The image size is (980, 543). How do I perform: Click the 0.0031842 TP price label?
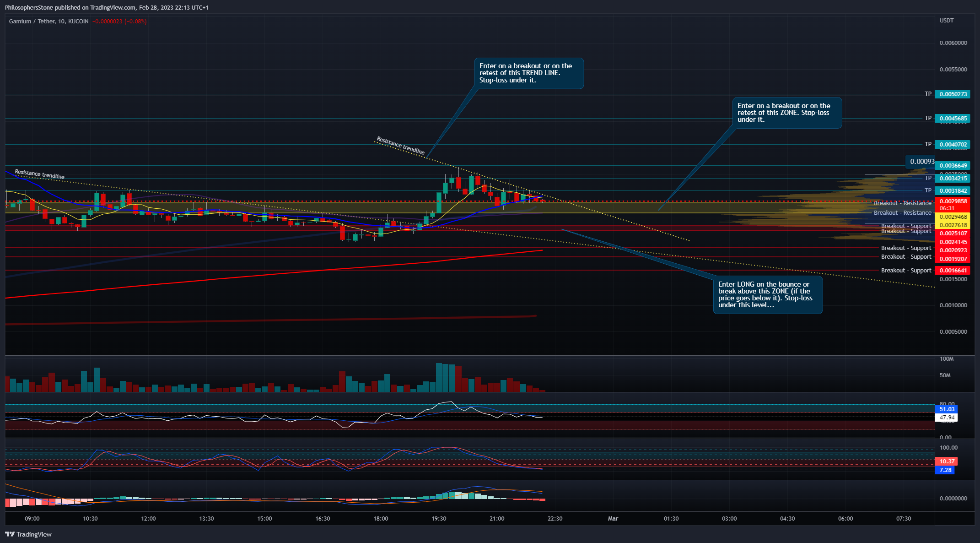tap(953, 190)
